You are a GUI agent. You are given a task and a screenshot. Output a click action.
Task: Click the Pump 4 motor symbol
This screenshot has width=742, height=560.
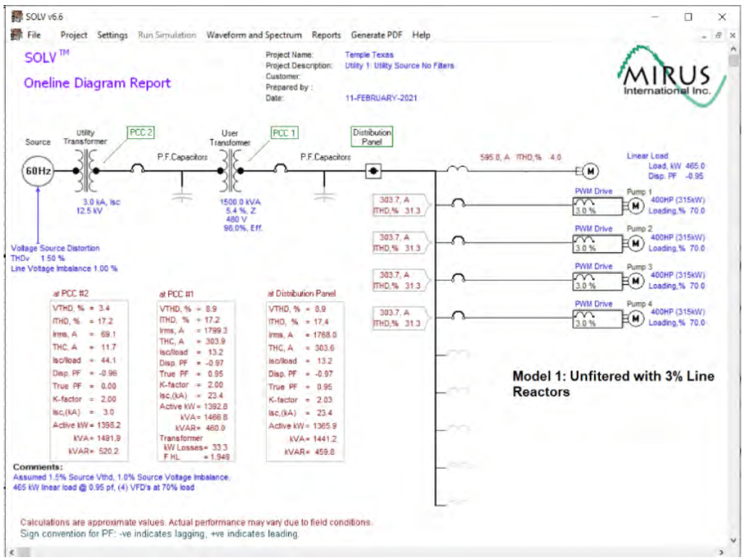pyautogui.click(x=635, y=318)
